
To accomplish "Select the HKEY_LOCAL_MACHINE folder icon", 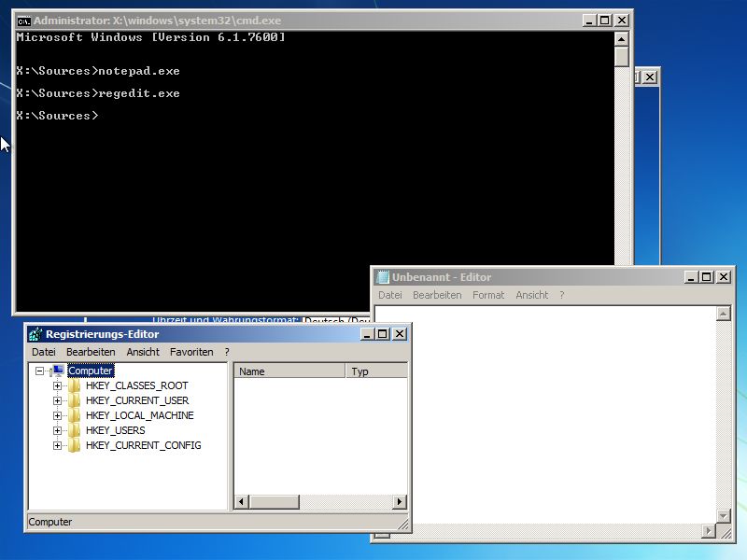I will click(73, 414).
